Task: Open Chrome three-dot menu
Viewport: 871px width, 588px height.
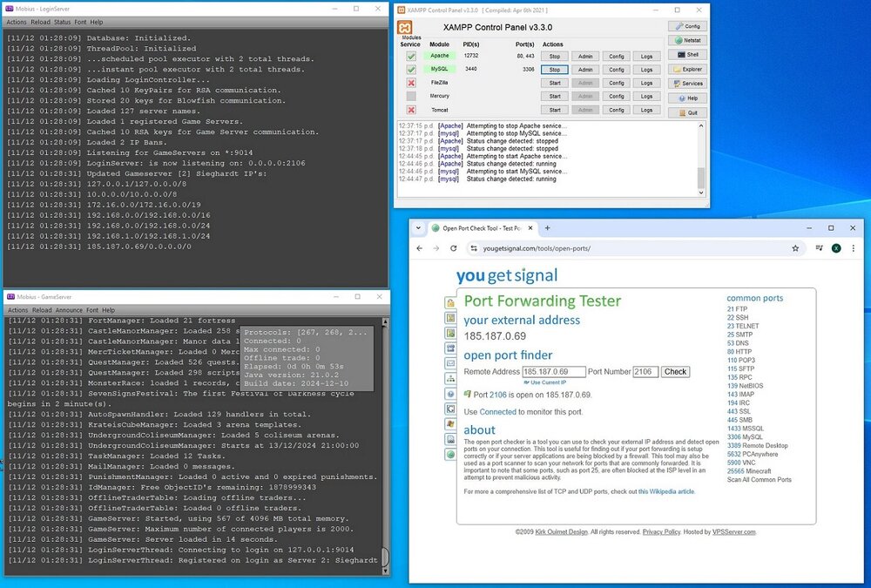Action: (x=853, y=248)
